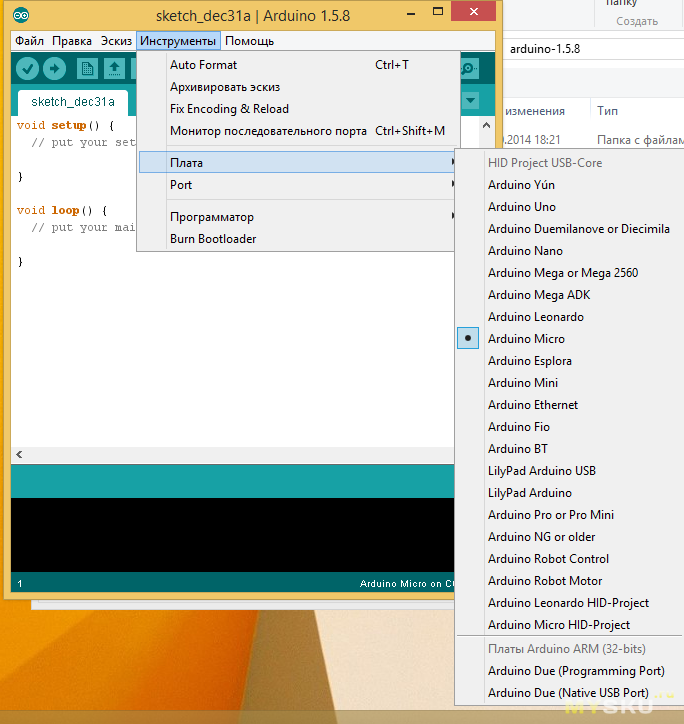Open the Правка menu
This screenshot has width=684, height=724.
tap(72, 41)
